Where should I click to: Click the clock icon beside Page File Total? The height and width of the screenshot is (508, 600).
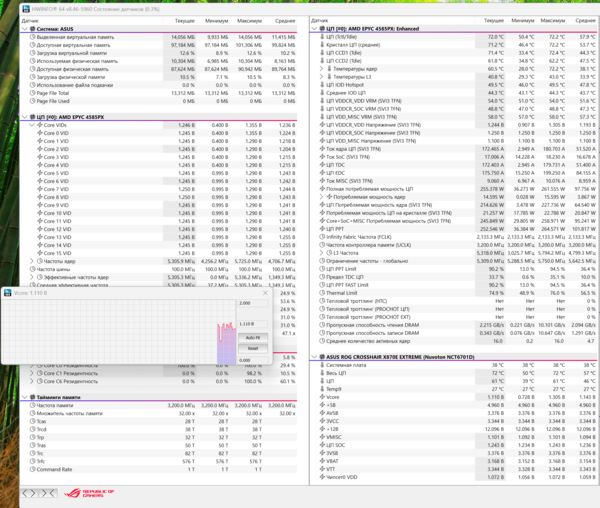pyautogui.click(x=33, y=93)
